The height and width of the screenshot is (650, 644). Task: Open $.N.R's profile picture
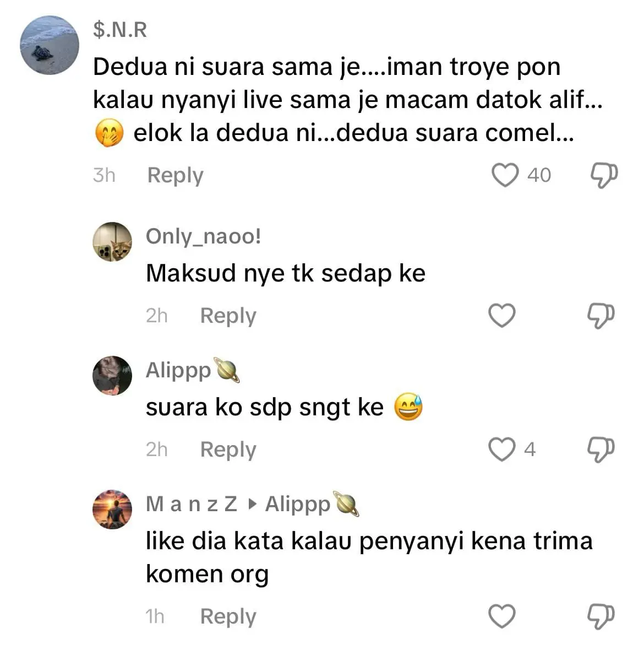(50, 45)
